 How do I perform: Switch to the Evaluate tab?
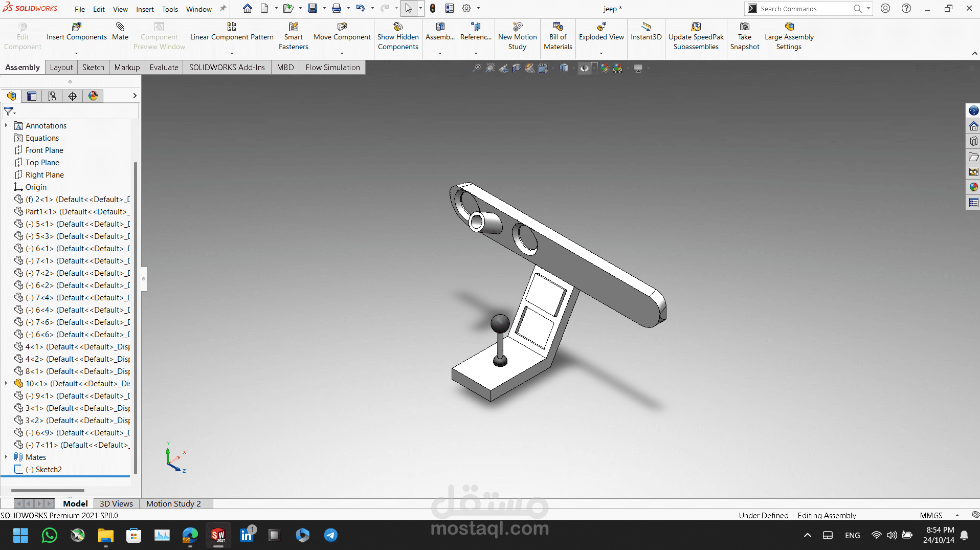pyautogui.click(x=164, y=67)
